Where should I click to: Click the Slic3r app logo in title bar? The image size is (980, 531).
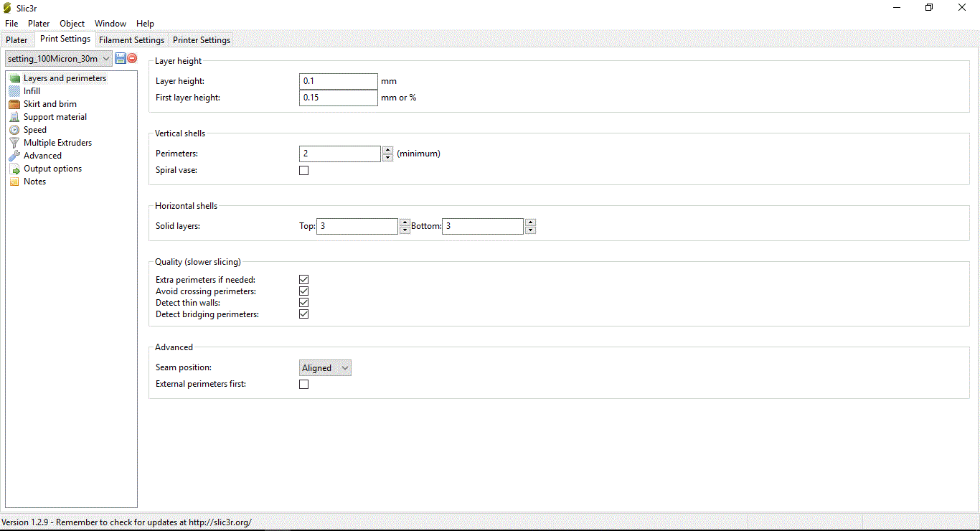[8, 8]
